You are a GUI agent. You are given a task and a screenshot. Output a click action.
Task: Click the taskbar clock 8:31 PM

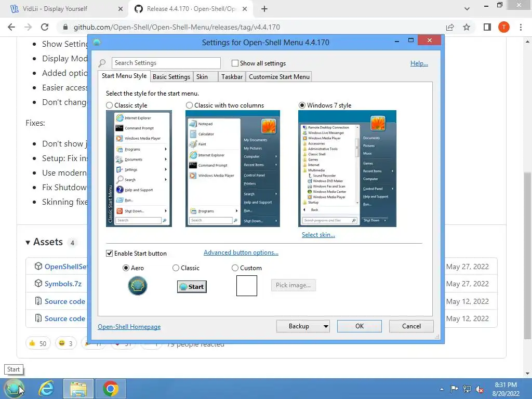[506, 385]
